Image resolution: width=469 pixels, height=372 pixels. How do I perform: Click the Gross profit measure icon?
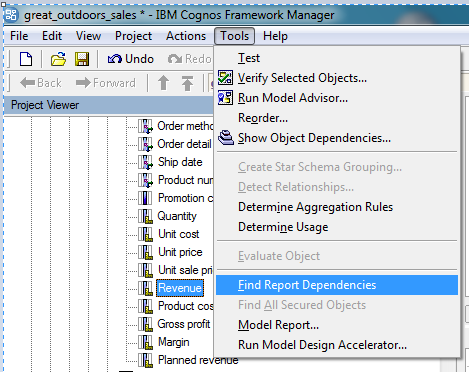click(x=145, y=324)
